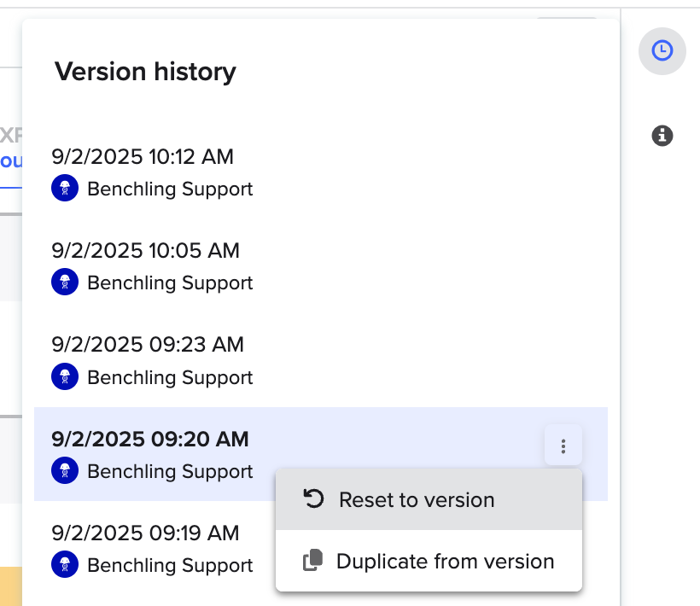Click the Benchling avatar under 09:20 AM
The width and height of the screenshot is (700, 606).
coord(65,470)
